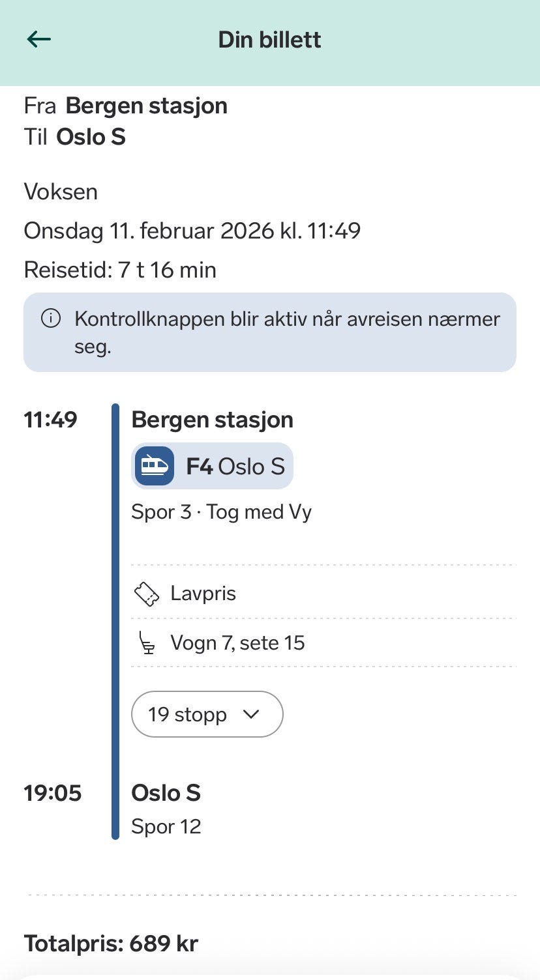
Task: Tap the Oslo S arrival heading
Action: [x=166, y=793]
